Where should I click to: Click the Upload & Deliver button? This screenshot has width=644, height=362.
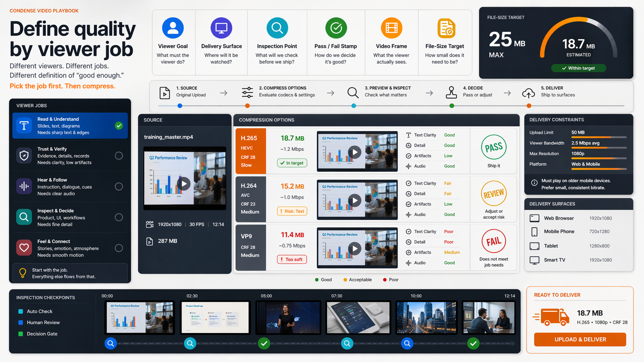coord(580,339)
